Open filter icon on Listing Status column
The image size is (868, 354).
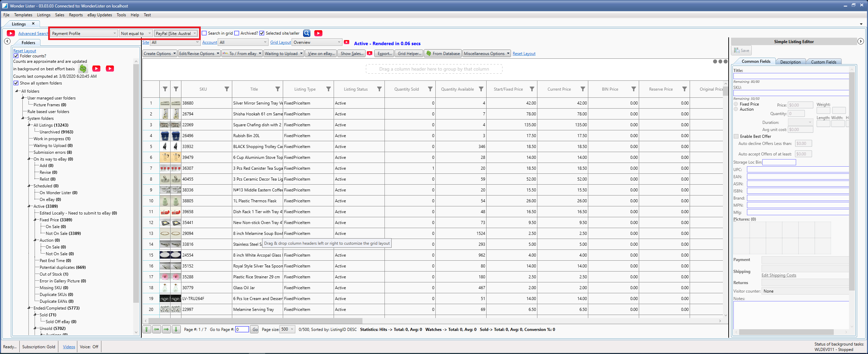tap(379, 89)
